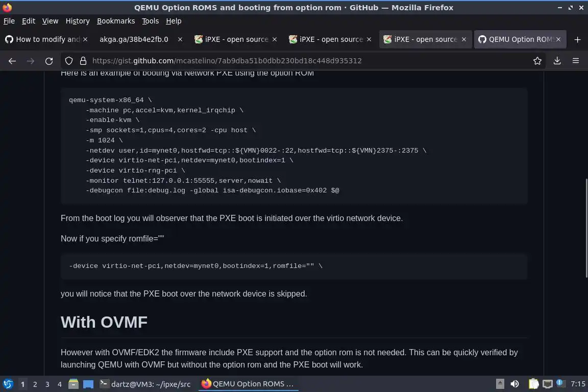Click the 'With OVMF' heading
The height and width of the screenshot is (392, 588).
point(104,322)
